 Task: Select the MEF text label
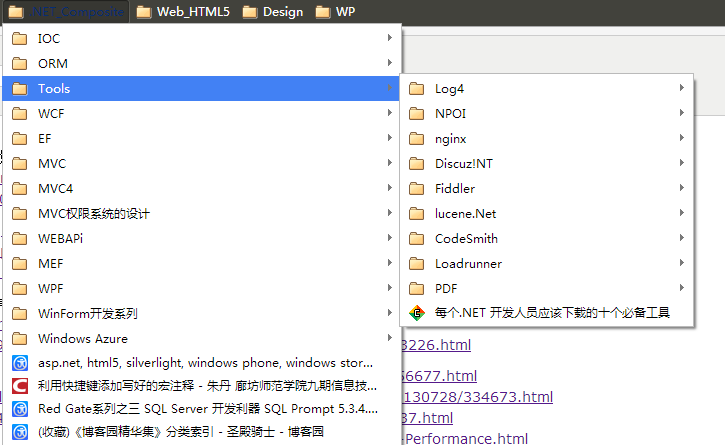coord(50,264)
